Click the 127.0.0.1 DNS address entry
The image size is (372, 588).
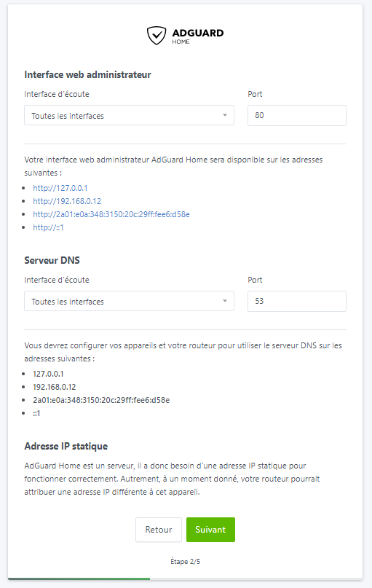(48, 374)
